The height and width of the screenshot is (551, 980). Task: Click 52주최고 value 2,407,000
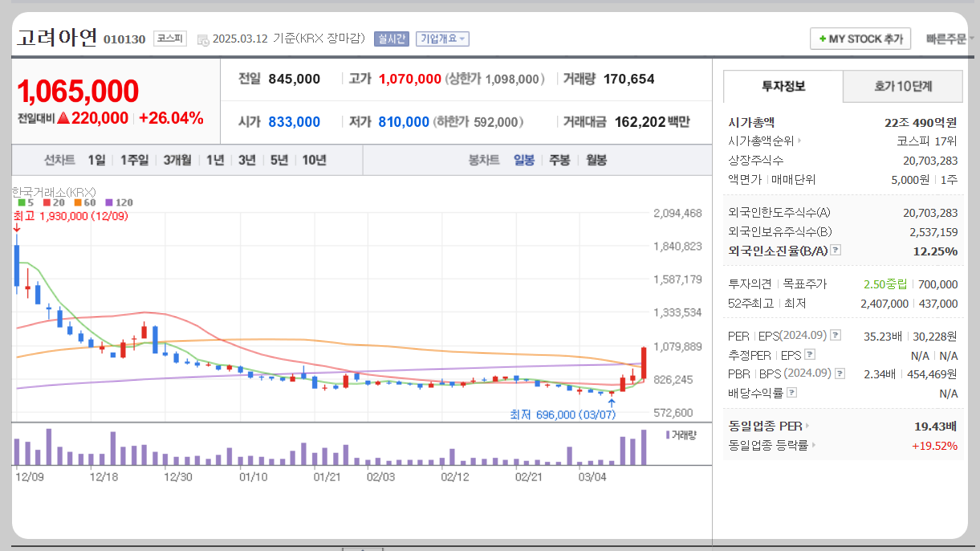[x=884, y=303]
